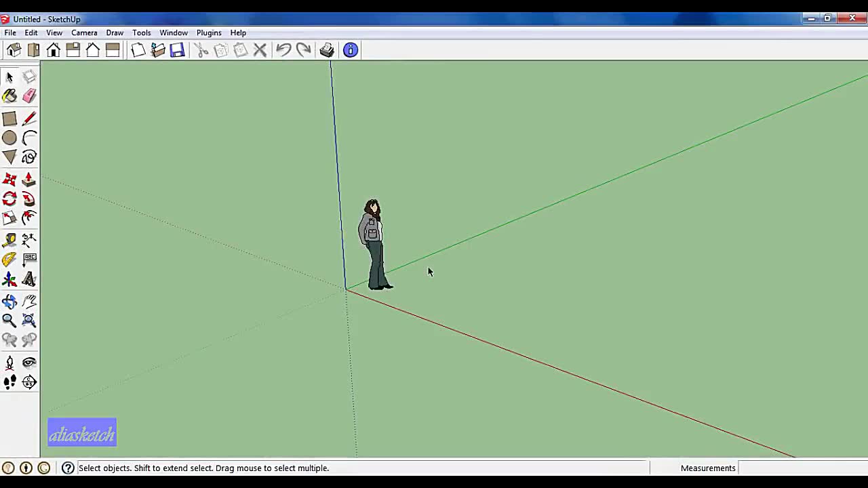Select the Push/Pull tool

29,179
